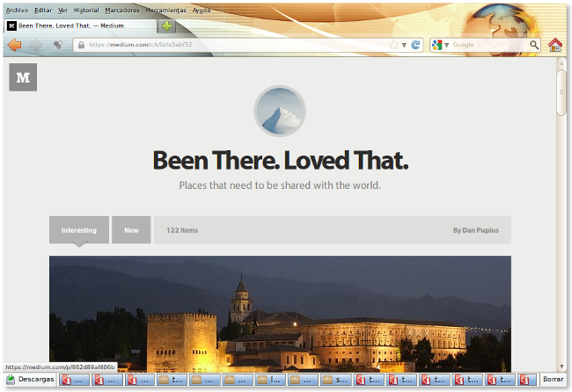Image resolution: width=572 pixels, height=392 pixels.
Task: Click the grey Forward arrow button
Action: coord(36,45)
